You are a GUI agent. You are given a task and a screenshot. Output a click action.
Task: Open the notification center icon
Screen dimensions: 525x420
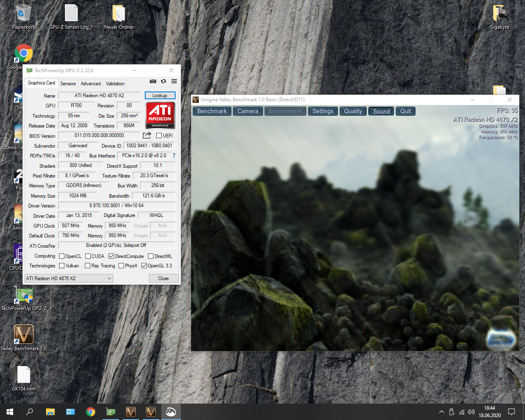point(511,412)
